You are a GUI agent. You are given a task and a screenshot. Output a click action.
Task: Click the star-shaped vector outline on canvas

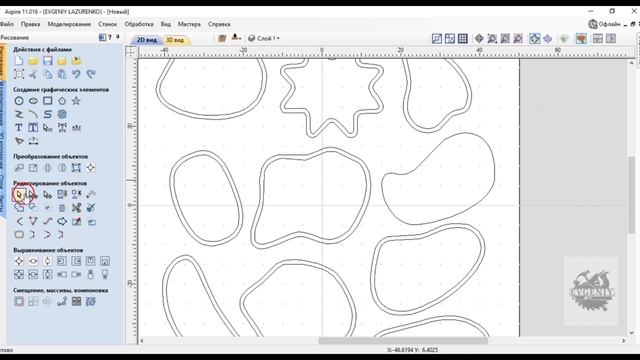(331, 98)
